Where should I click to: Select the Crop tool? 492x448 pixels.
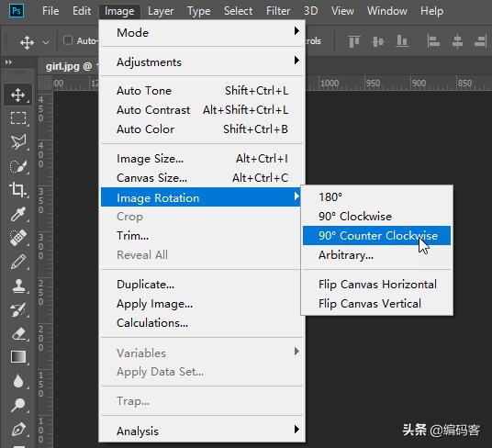click(17, 190)
